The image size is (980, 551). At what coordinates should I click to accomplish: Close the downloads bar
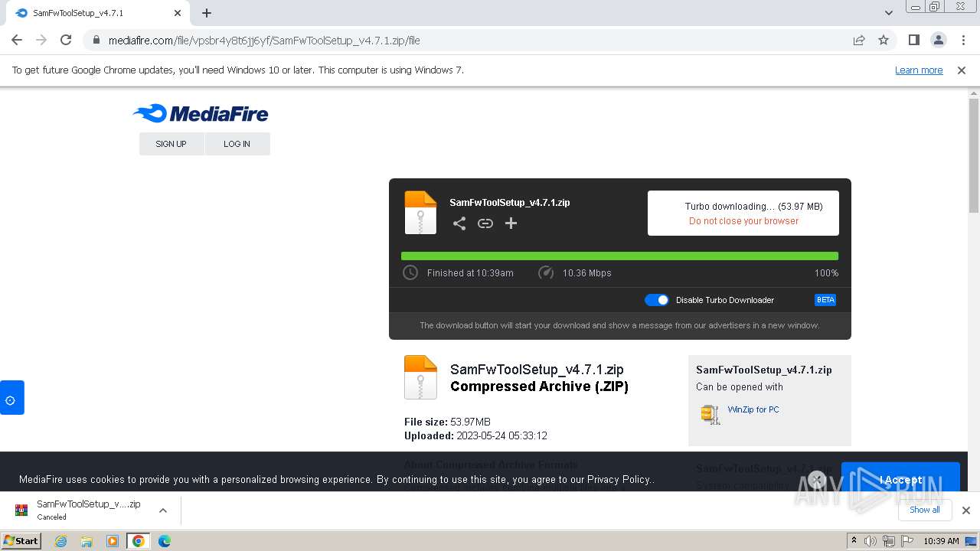[x=966, y=510]
